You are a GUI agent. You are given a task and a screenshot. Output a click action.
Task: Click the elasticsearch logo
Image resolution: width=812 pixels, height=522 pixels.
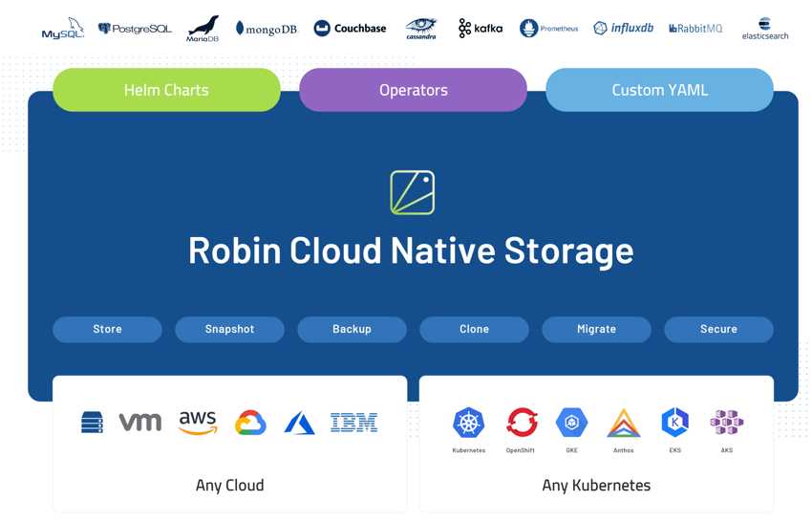click(x=765, y=29)
